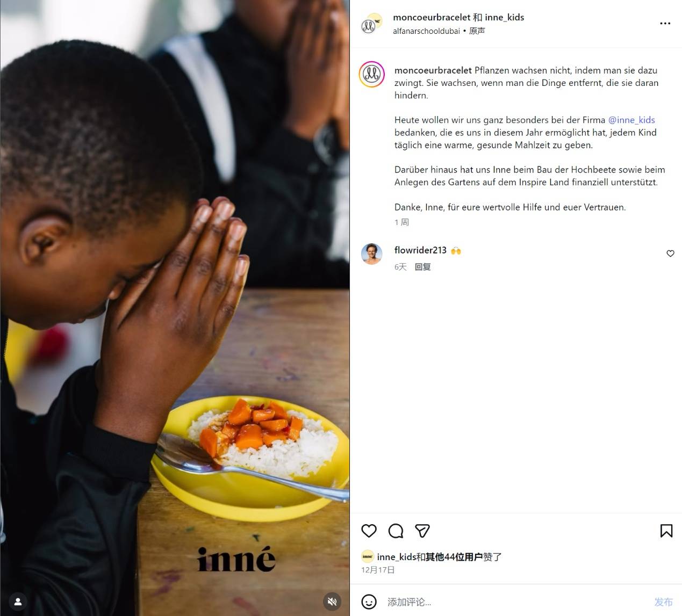The width and height of the screenshot is (682, 616).
Task: Open more options three-dot menu
Action: [665, 24]
